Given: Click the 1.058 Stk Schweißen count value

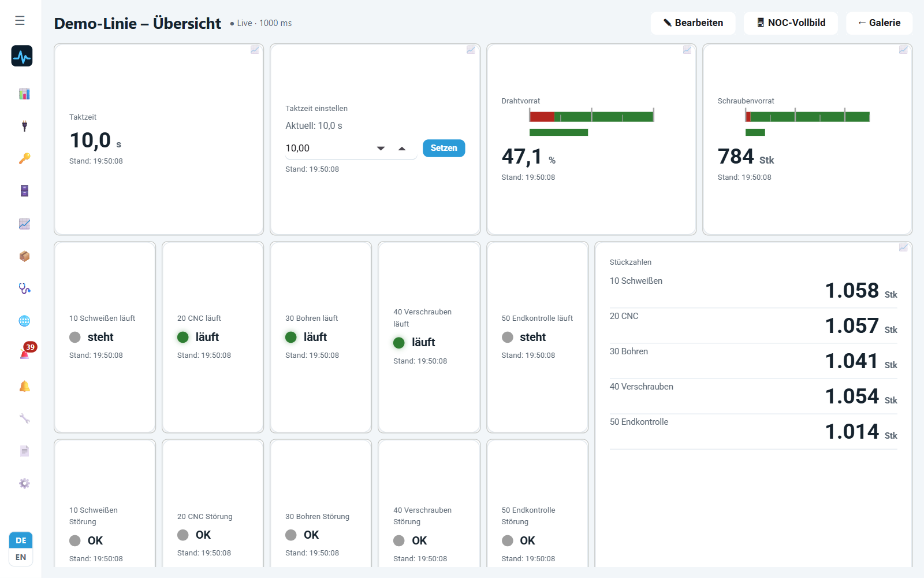Looking at the screenshot, I should [860, 291].
